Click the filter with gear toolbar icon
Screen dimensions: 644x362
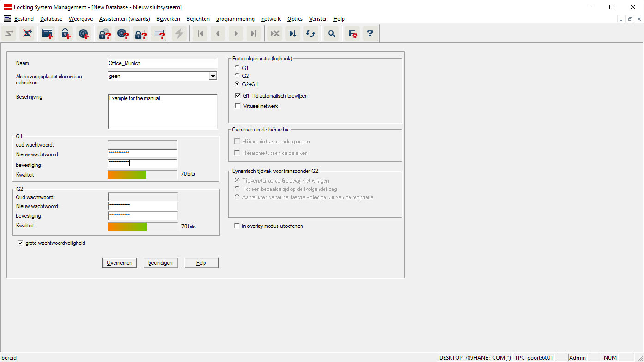pyautogui.click(x=353, y=34)
